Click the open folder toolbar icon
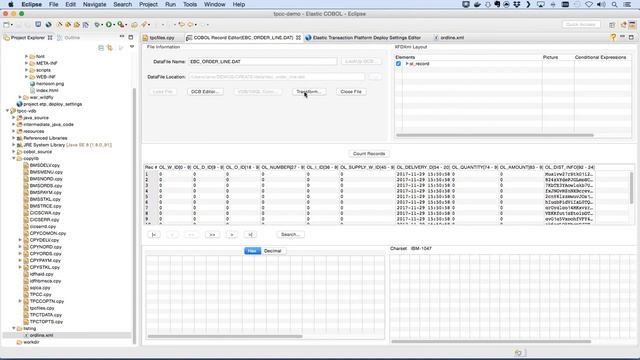Viewport: 640px width, 360px height. (x=134, y=24)
